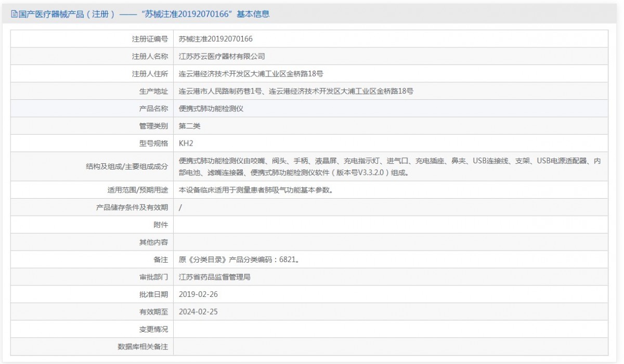
Task: Select the model value KH2
Action: point(186,143)
